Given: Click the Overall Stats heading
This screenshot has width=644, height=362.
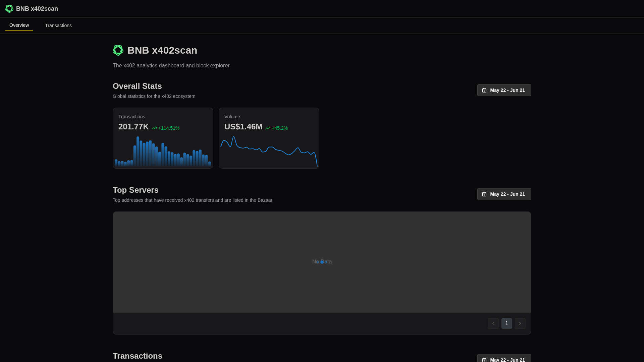Looking at the screenshot, I should (137, 86).
